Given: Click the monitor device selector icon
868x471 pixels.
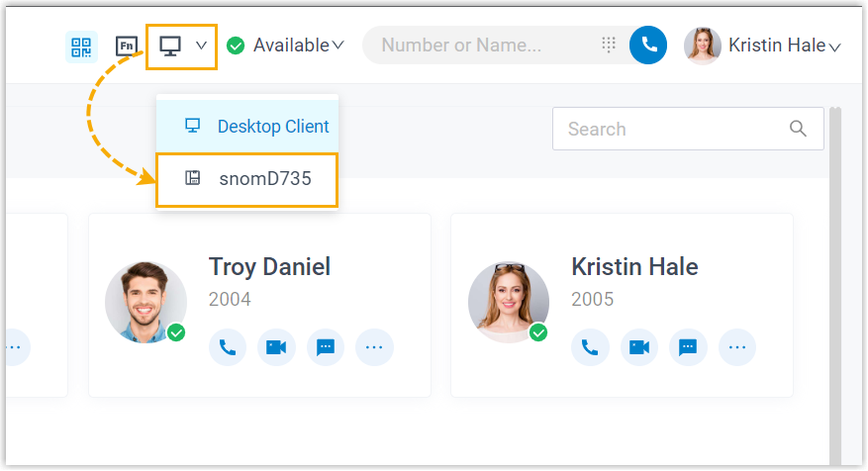Looking at the screenshot, I should click(170, 46).
